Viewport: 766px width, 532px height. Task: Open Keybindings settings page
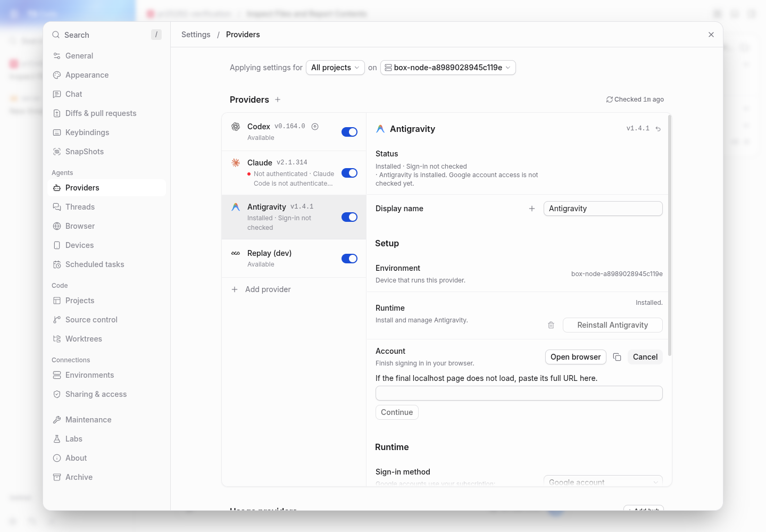(106, 132)
